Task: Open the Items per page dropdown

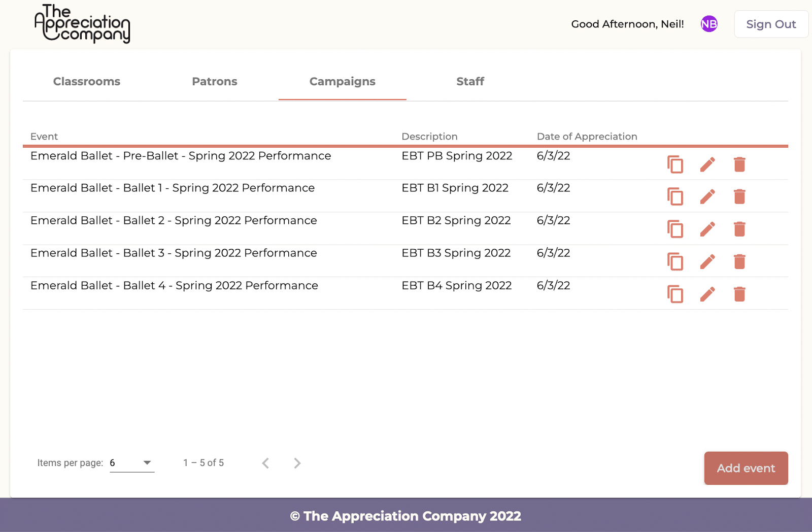Action: (x=132, y=463)
